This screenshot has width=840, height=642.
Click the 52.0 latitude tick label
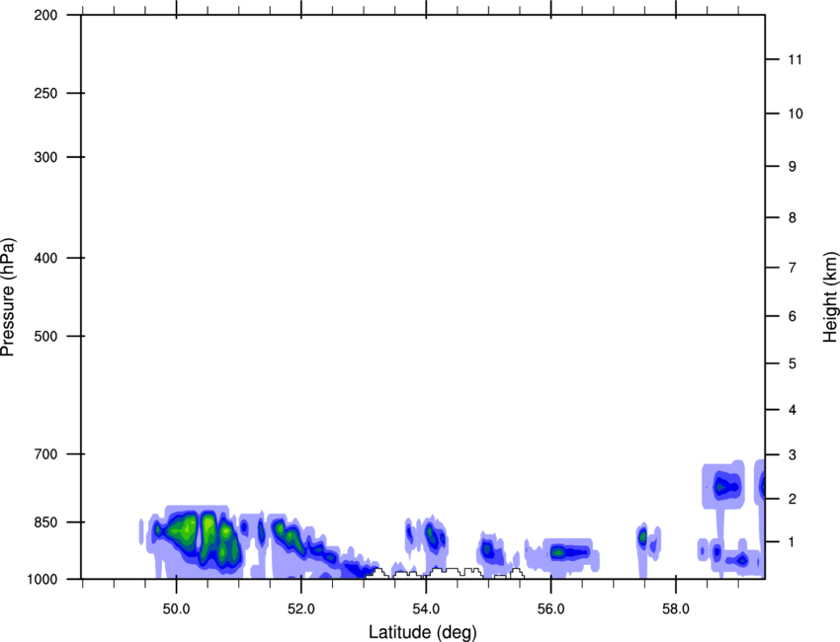tap(301, 609)
